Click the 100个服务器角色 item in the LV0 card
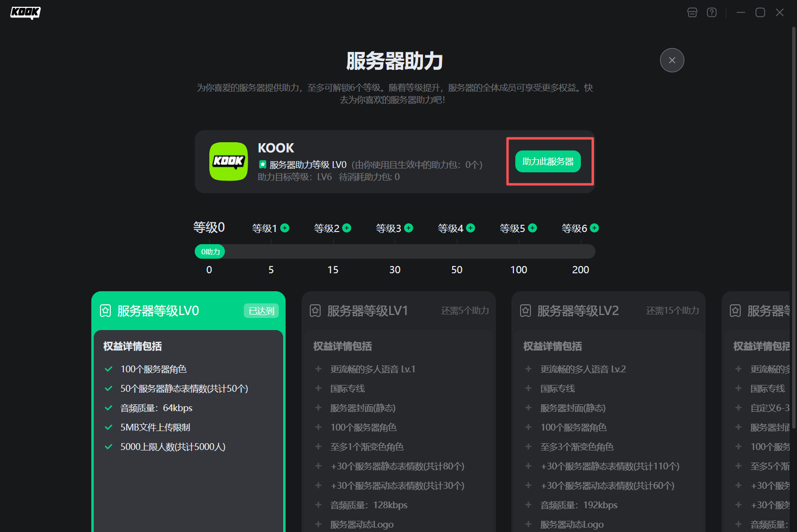Screen dimensions: 797x532 (153, 369)
